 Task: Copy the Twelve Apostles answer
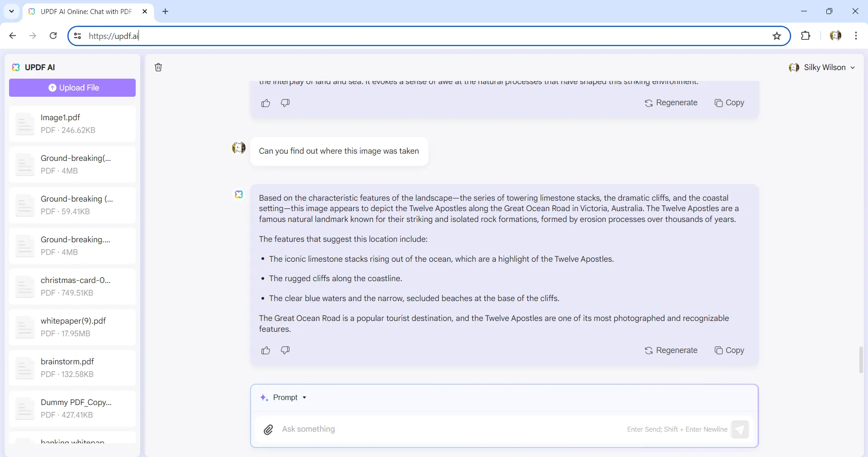pyautogui.click(x=729, y=350)
